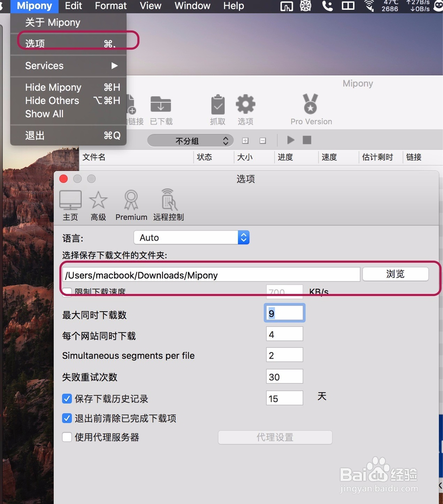443x504 pixels.
Task: Choose 关于 Mipony menu entry
Action: [x=68, y=23]
